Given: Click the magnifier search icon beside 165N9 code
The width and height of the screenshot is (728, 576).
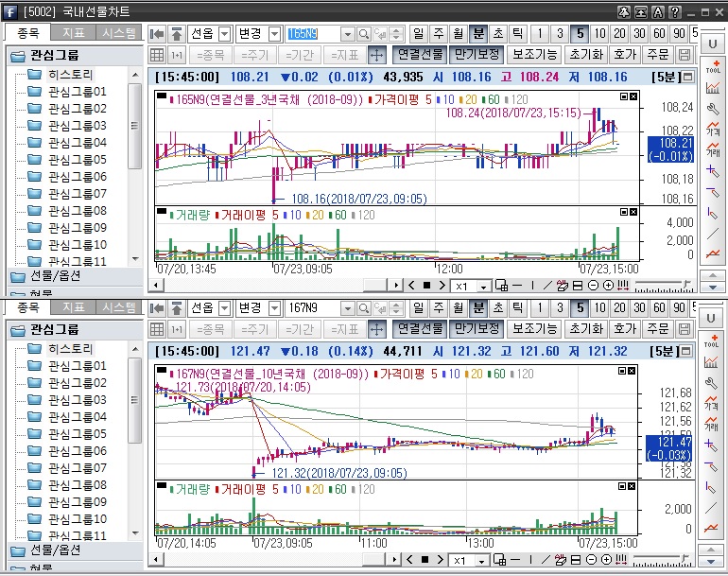Looking at the screenshot, I should (x=364, y=33).
